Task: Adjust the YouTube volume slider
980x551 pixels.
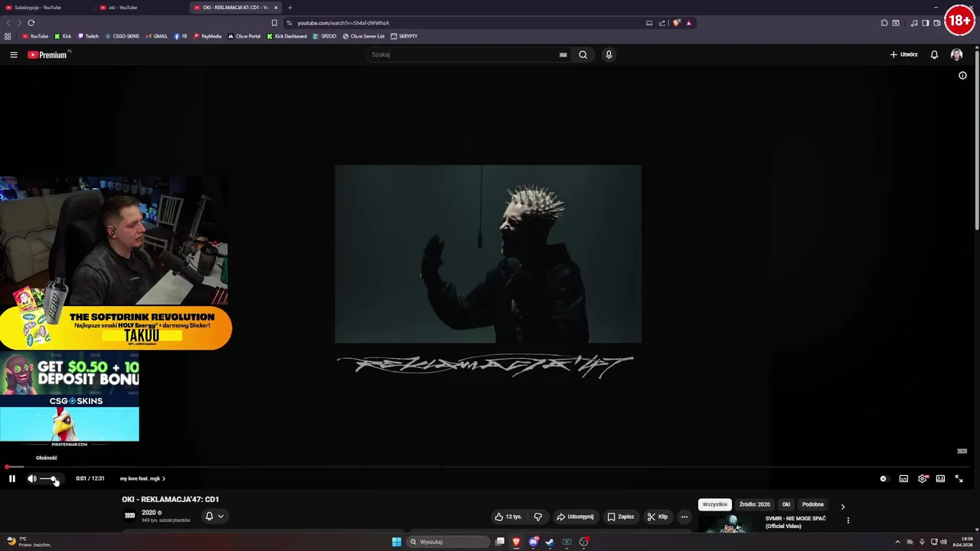Action: pyautogui.click(x=49, y=479)
